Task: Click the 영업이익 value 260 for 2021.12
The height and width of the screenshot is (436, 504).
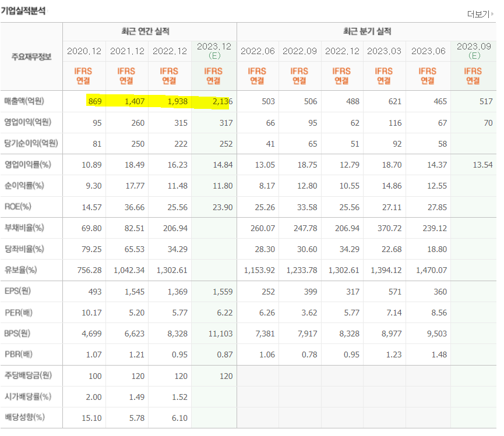Action: 138,123
